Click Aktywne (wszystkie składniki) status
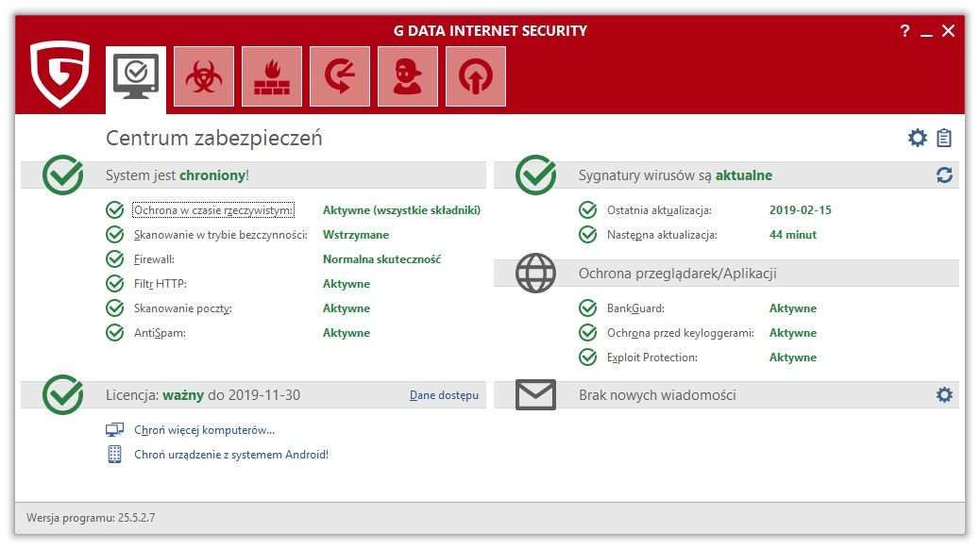Image resolution: width=980 pixels, height=549 pixels. [401, 210]
